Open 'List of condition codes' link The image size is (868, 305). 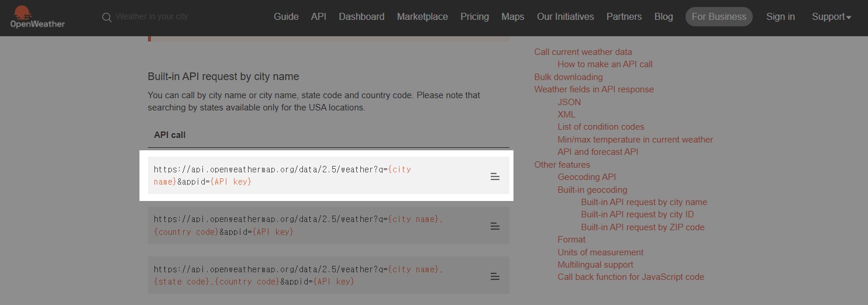[601, 127]
